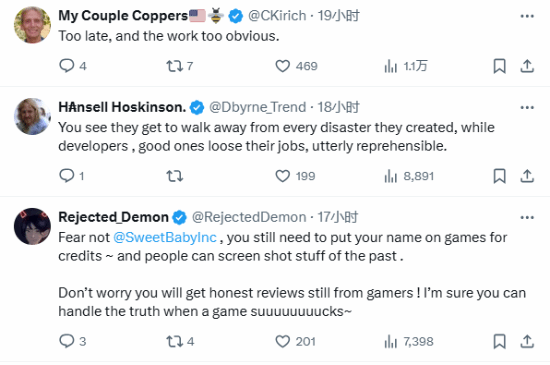Retweet HAnsell Hoskinson's tweet
This screenshot has width=550, height=365.
pos(174,176)
